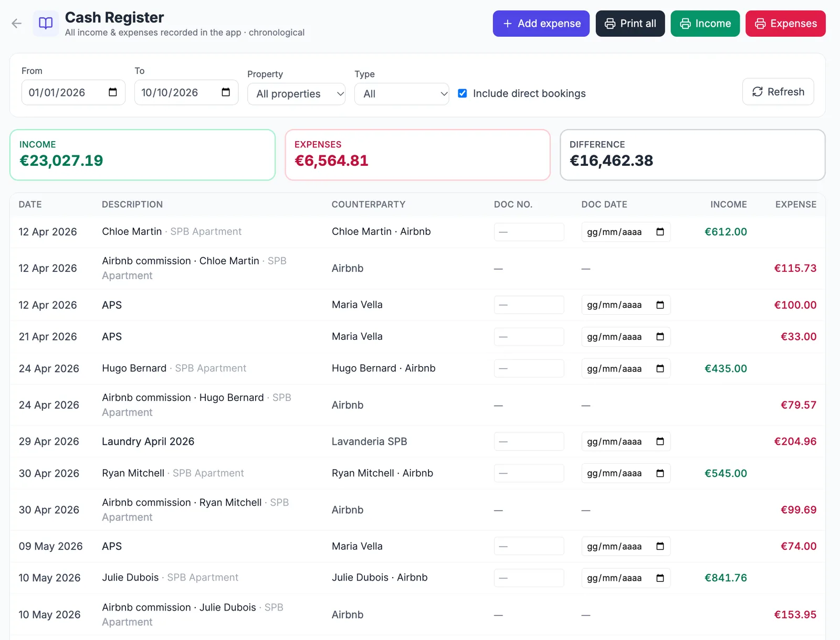
Task: Click the back arrow icon
Action: pos(17,24)
